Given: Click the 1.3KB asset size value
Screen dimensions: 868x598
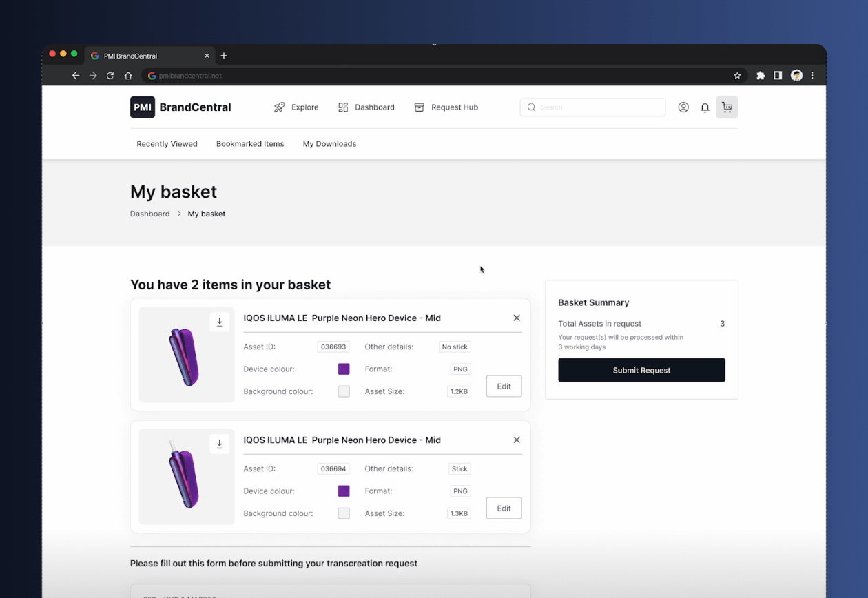Looking at the screenshot, I should click(x=459, y=513).
